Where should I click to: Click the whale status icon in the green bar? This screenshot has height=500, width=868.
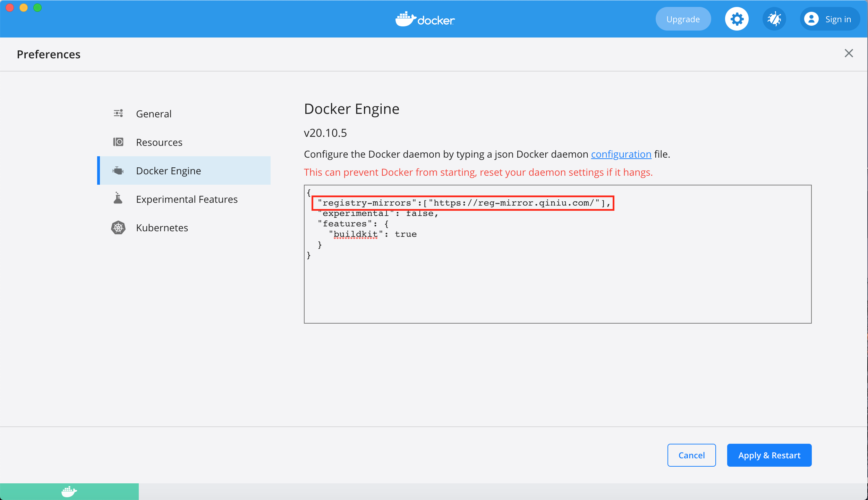click(69, 492)
